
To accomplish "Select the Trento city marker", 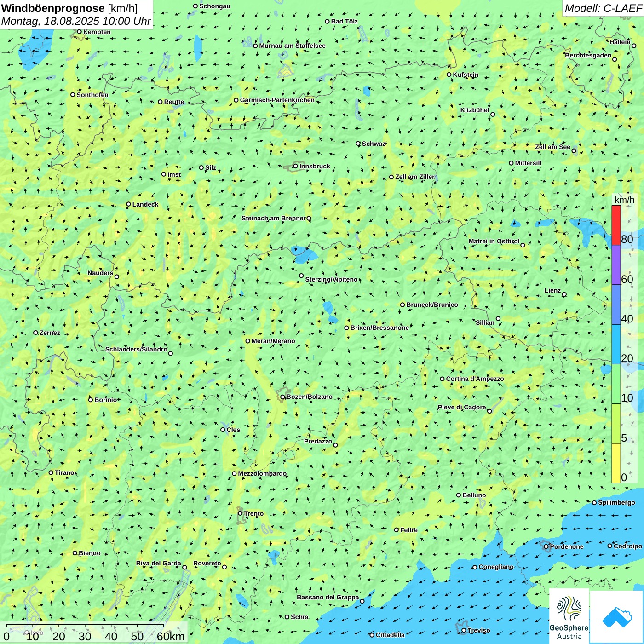I will tap(240, 513).
